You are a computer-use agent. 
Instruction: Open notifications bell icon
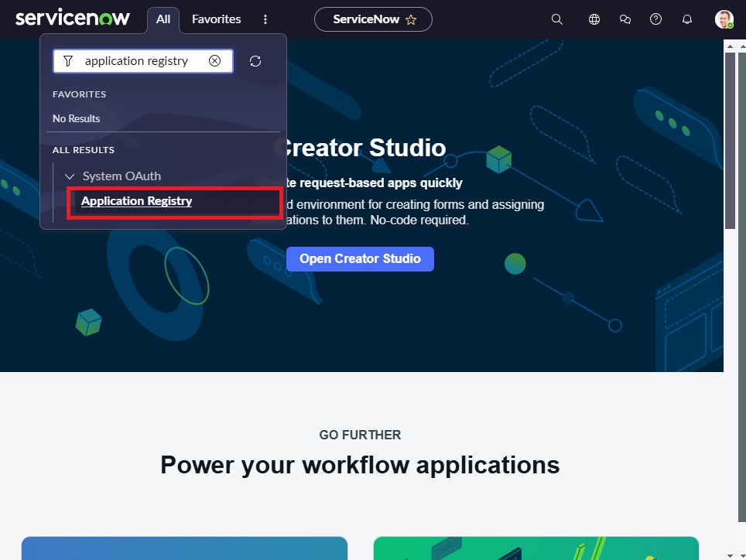click(687, 19)
